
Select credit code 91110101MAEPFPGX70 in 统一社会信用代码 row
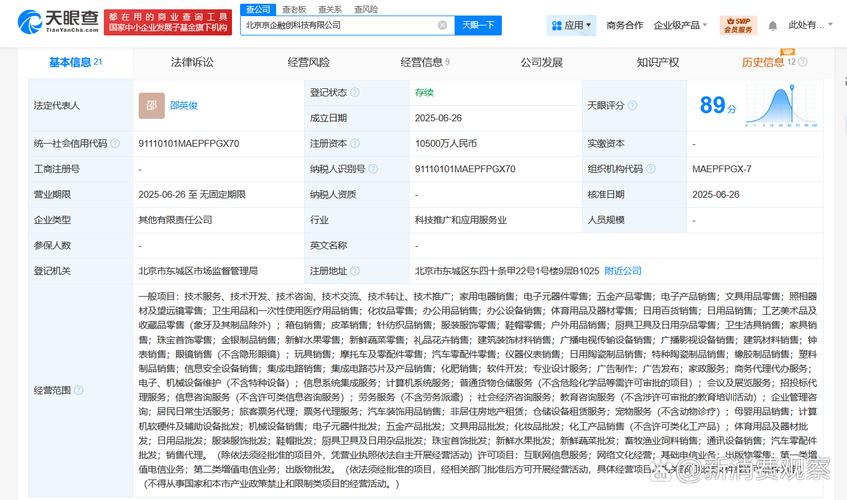click(189, 144)
